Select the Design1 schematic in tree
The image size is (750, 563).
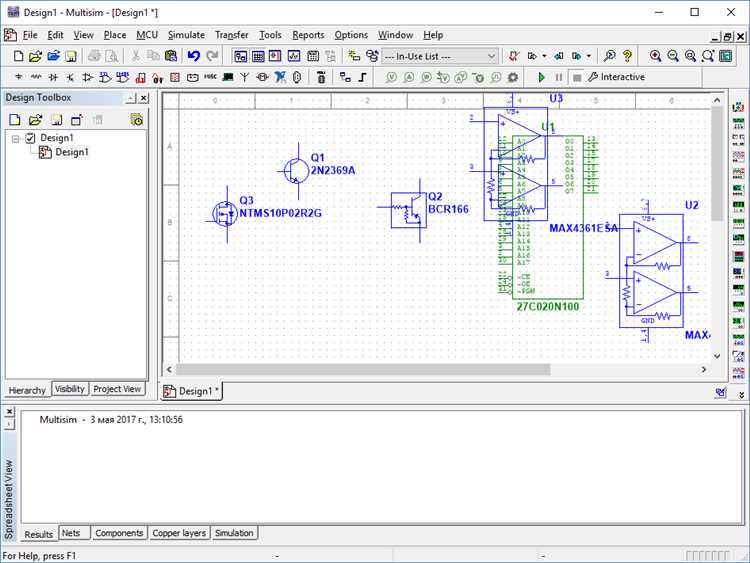coord(64,152)
